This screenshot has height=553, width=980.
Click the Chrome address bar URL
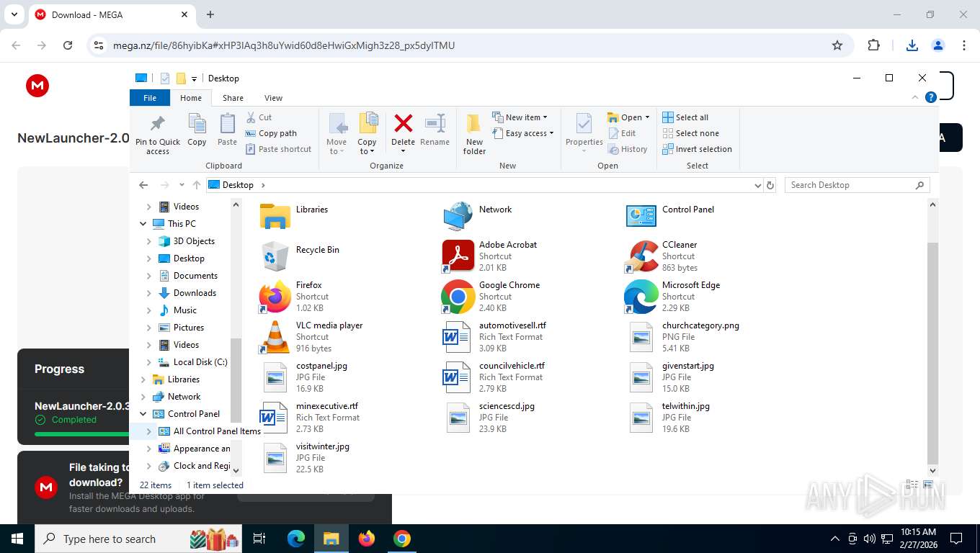pyautogui.click(x=284, y=45)
